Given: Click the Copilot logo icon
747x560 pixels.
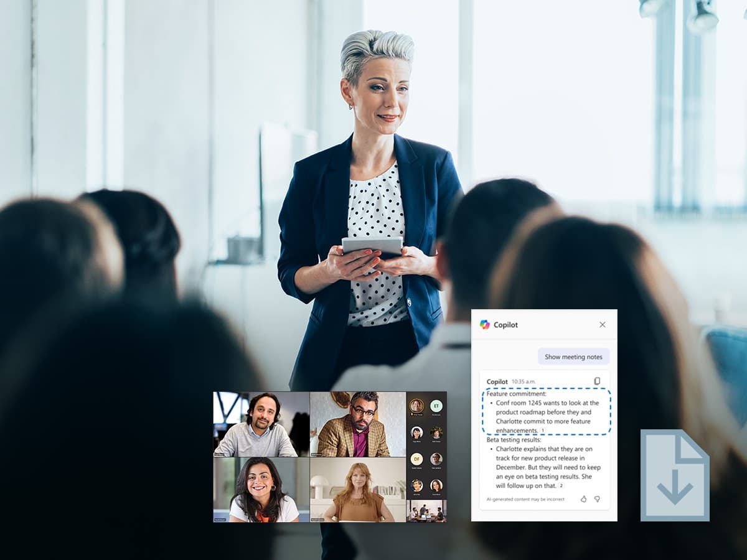Looking at the screenshot, I should click(485, 324).
